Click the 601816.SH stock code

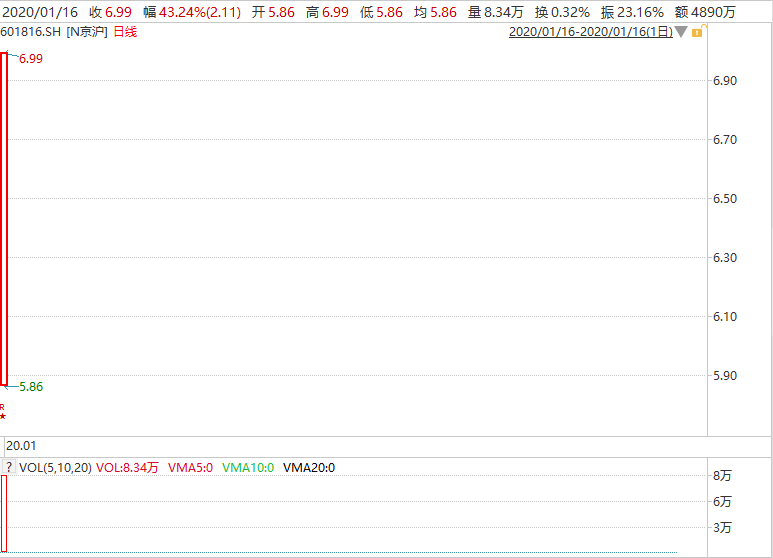click(31, 32)
